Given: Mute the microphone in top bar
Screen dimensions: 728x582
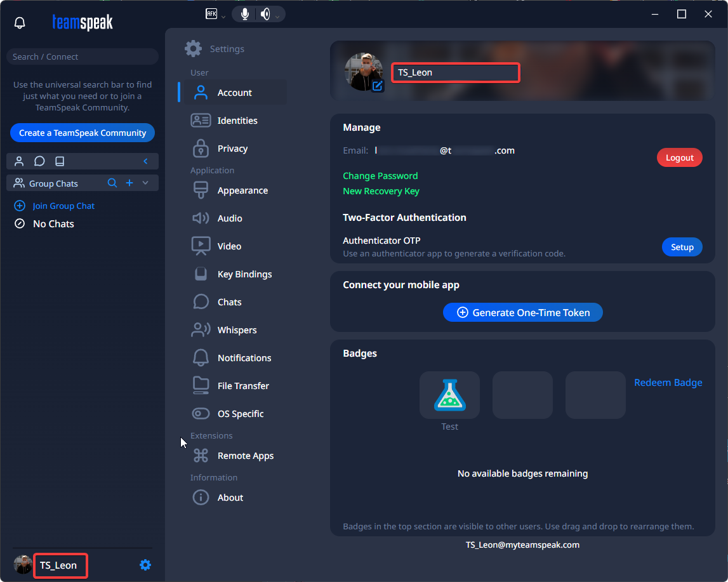Looking at the screenshot, I should point(245,14).
